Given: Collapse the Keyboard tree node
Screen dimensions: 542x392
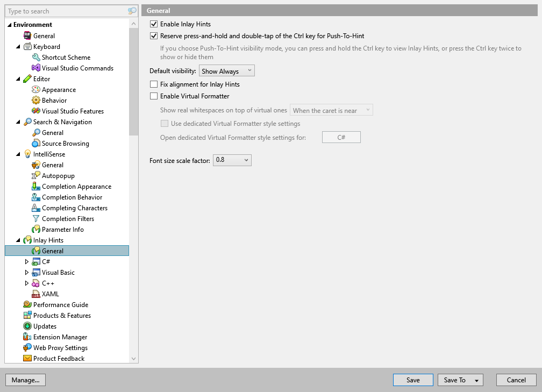Looking at the screenshot, I should (x=18, y=47).
